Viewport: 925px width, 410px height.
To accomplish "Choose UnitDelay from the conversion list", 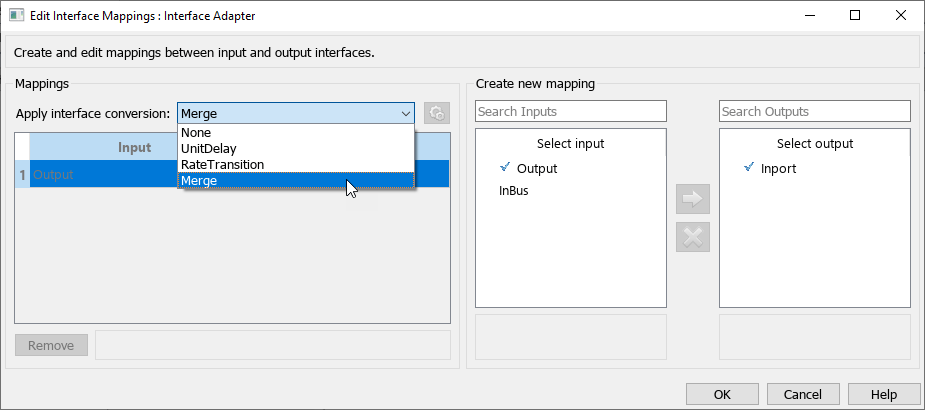I will [x=209, y=149].
